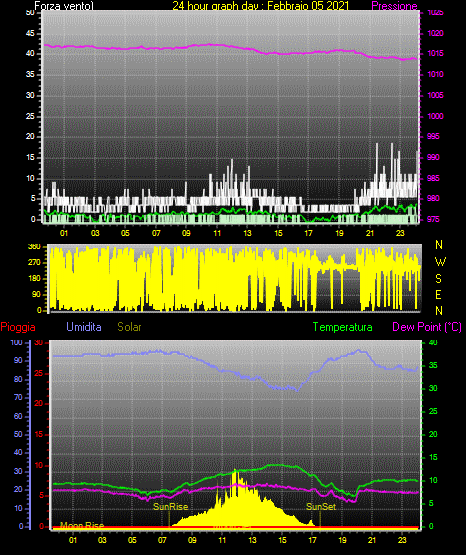
Task: Click the SunSet marker label
Action: click(321, 507)
